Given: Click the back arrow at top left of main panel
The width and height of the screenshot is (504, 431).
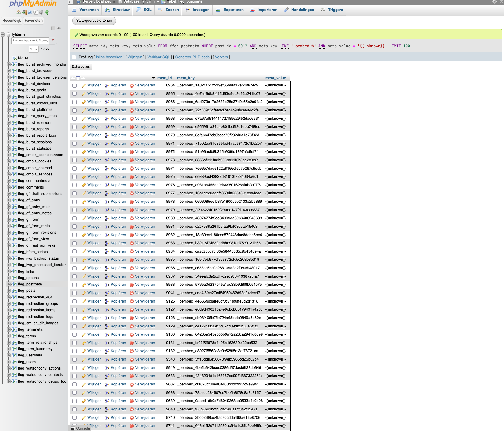Looking at the screenshot, I should click(70, 2).
